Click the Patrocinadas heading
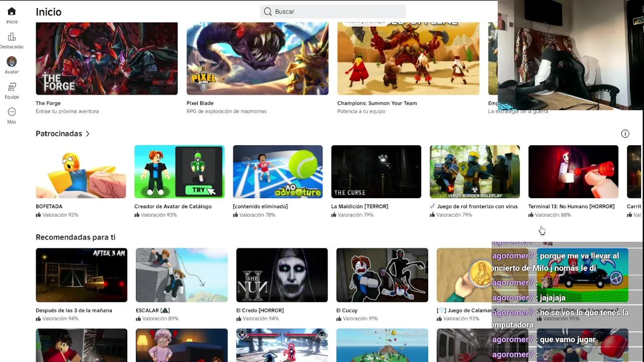The image size is (644, 362). 59,134
